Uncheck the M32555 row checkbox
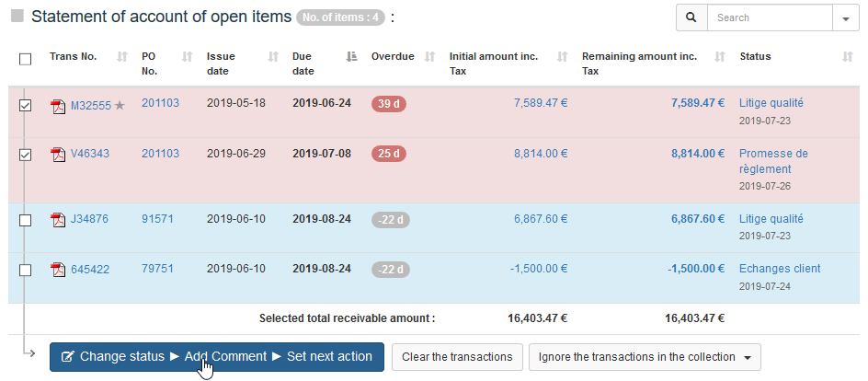 click(26, 105)
